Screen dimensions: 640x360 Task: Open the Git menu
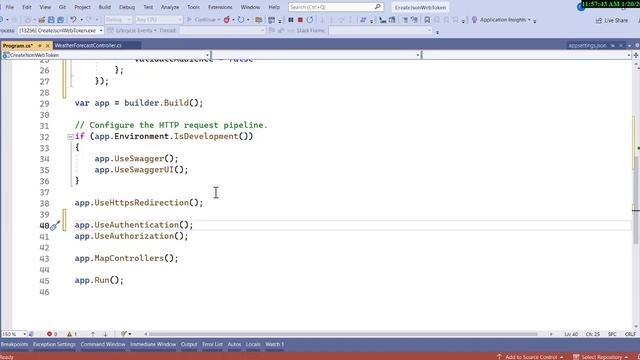[62, 7]
